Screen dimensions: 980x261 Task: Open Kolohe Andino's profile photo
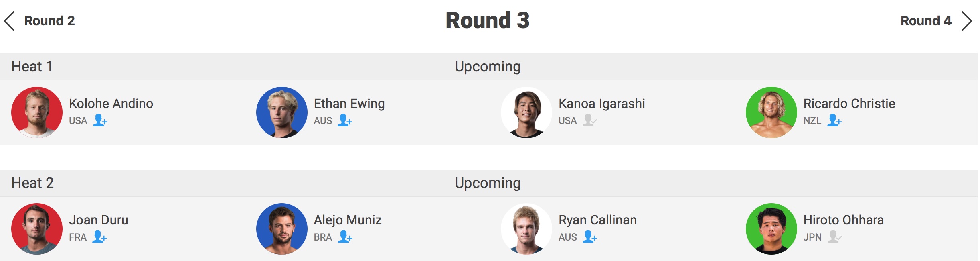click(x=37, y=112)
